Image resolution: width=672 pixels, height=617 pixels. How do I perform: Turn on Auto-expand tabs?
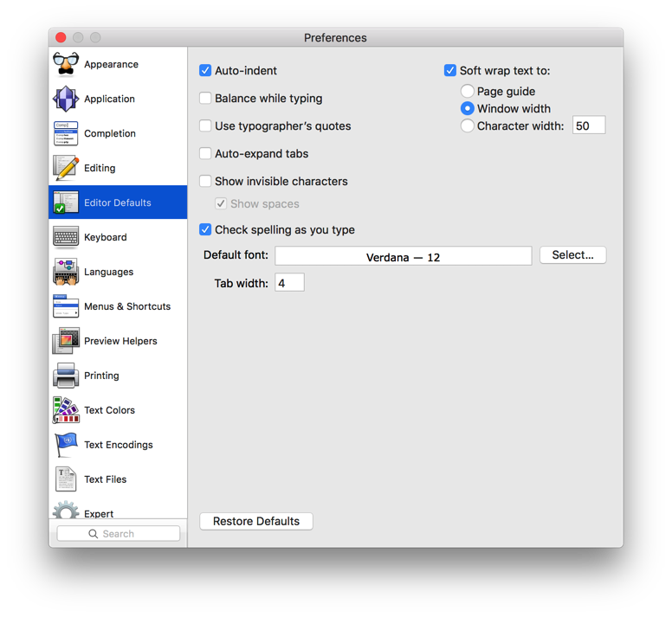tap(205, 154)
